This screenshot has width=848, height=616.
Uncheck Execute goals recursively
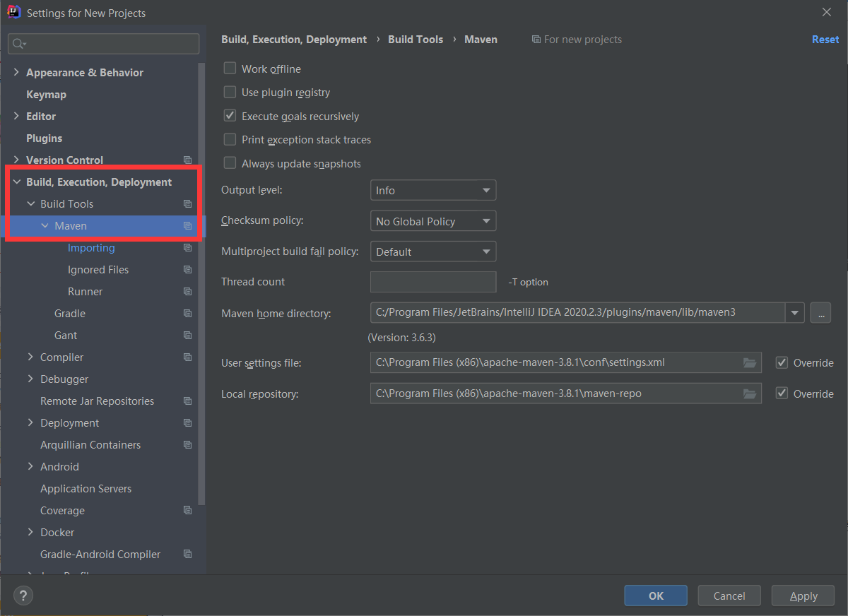pyautogui.click(x=230, y=116)
